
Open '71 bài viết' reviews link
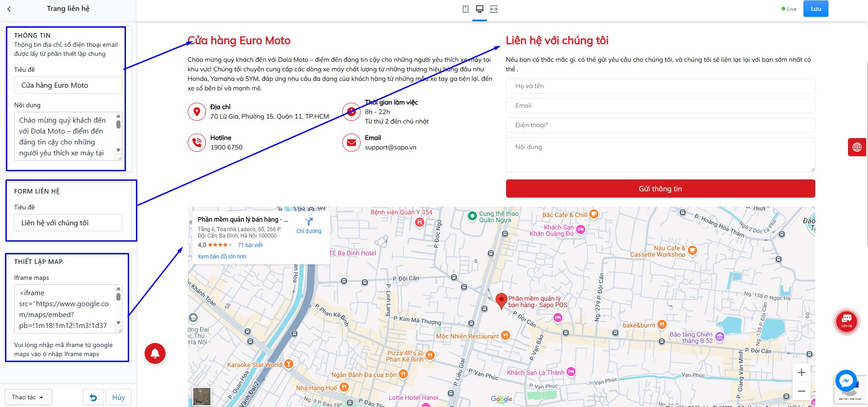click(250, 245)
